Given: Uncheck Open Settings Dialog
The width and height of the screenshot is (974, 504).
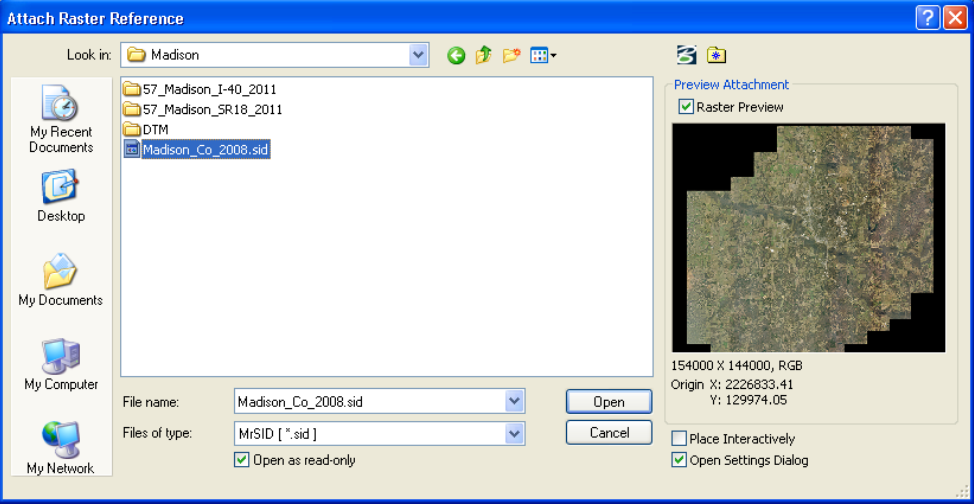Looking at the screenshot, I should (679, 460).
